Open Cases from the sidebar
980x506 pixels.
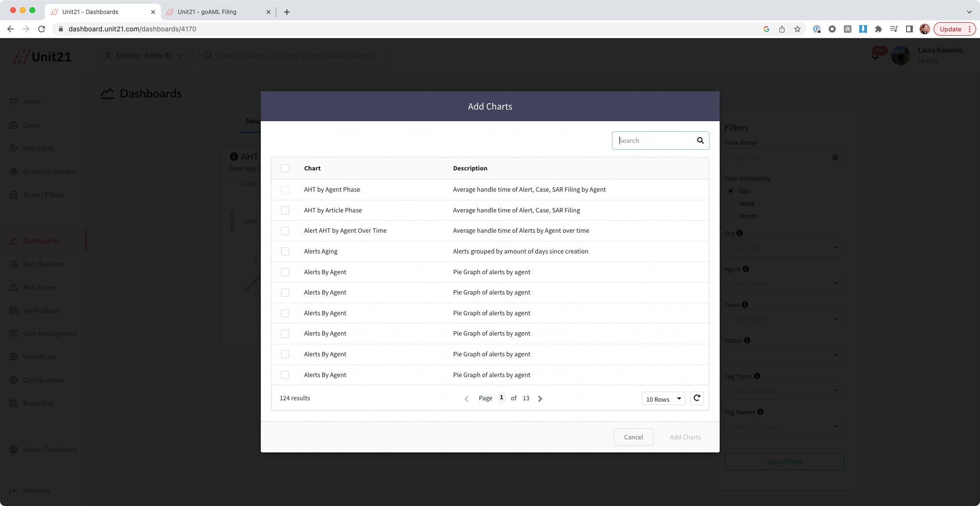(31, 125)
